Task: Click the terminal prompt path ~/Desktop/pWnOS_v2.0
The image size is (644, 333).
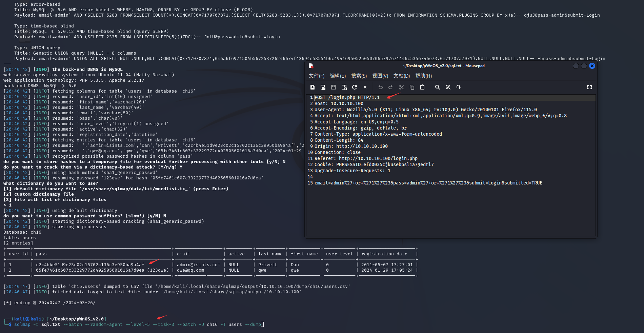Action: [x=76, y=319]
